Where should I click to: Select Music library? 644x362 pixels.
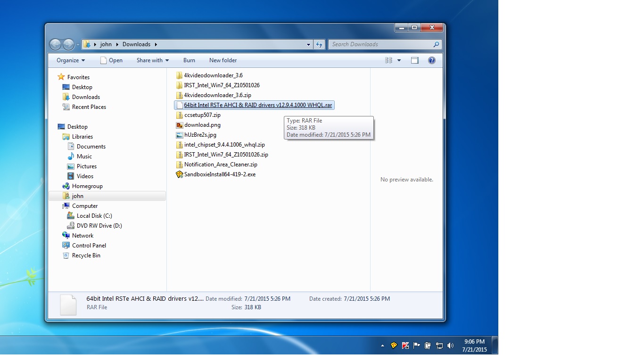(x=84, y=156)
